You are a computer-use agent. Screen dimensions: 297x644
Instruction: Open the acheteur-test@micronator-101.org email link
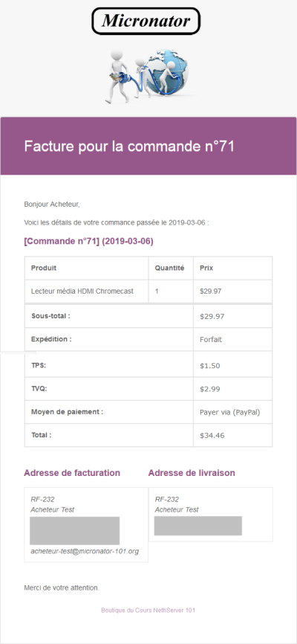(x=85, y=551)
